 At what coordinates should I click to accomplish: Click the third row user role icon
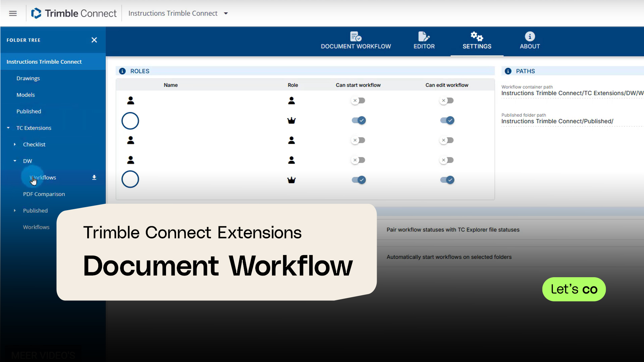click(291, 140)
